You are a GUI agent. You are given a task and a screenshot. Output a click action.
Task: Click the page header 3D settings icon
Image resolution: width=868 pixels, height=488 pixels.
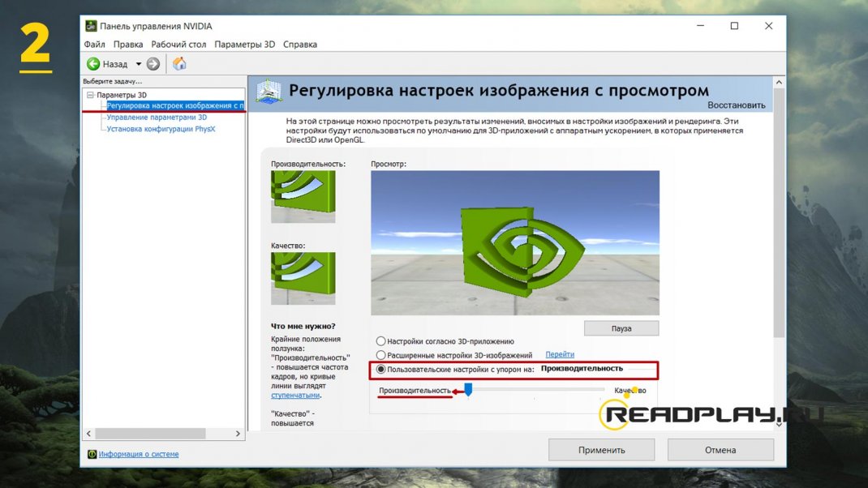point(269,91)
